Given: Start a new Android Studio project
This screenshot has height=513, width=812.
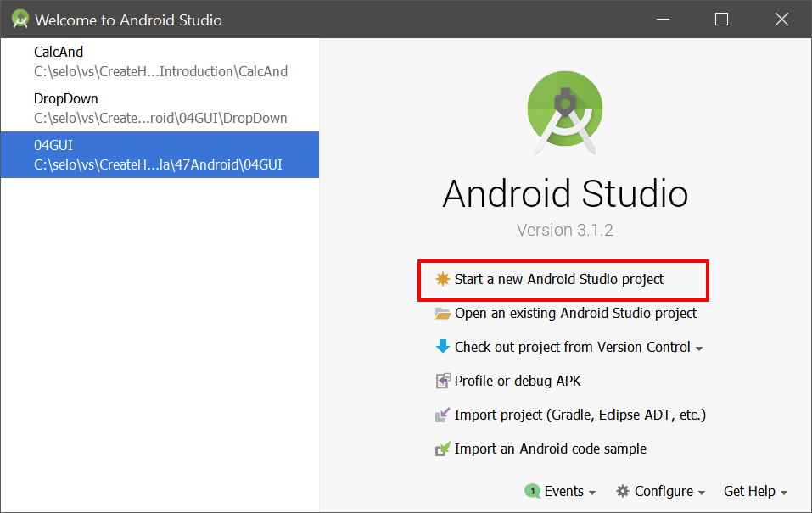Looking at the screenshot, I should pos(559,280).
